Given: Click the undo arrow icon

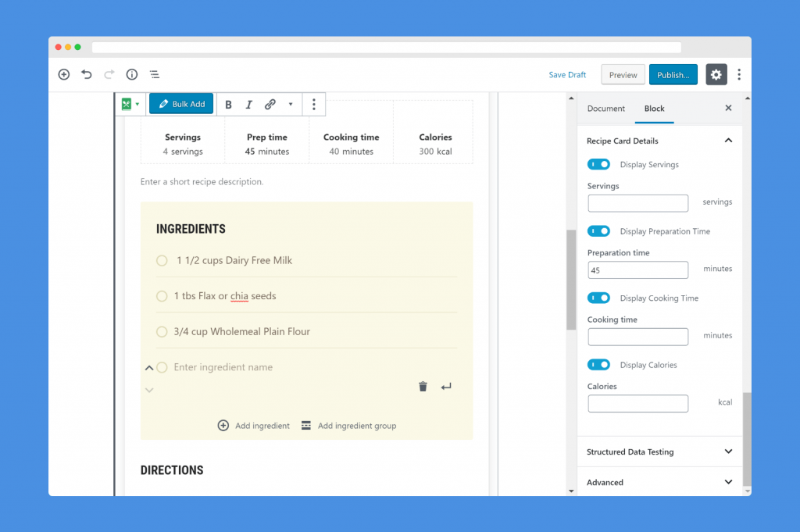Looking at the screenshot, I should click(x=87, y=75).
